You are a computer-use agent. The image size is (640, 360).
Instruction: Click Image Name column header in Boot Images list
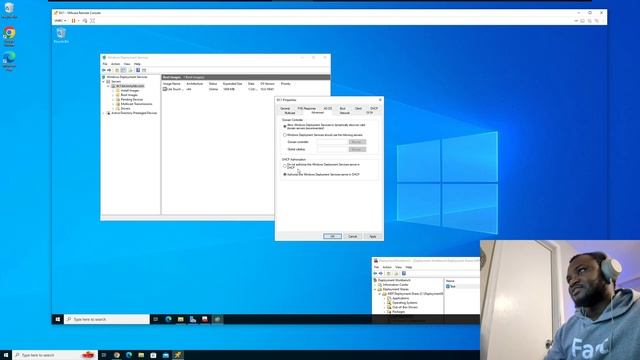click(172, 84)
